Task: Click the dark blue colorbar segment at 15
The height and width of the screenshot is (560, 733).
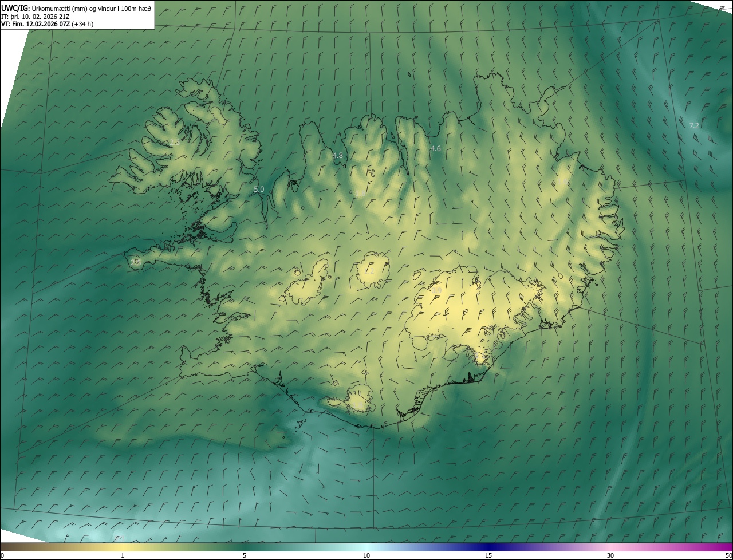Action: [x=488, y=547]
